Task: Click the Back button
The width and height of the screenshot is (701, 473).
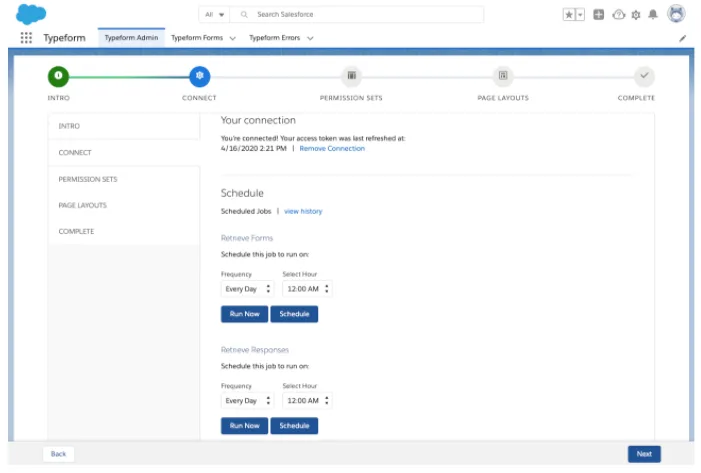Action: click(59, 454)
